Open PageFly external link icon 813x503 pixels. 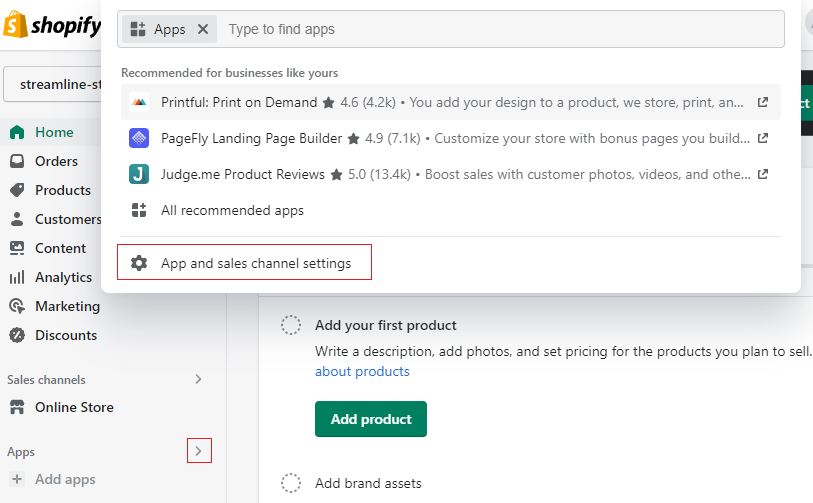[x=763, y=138]
